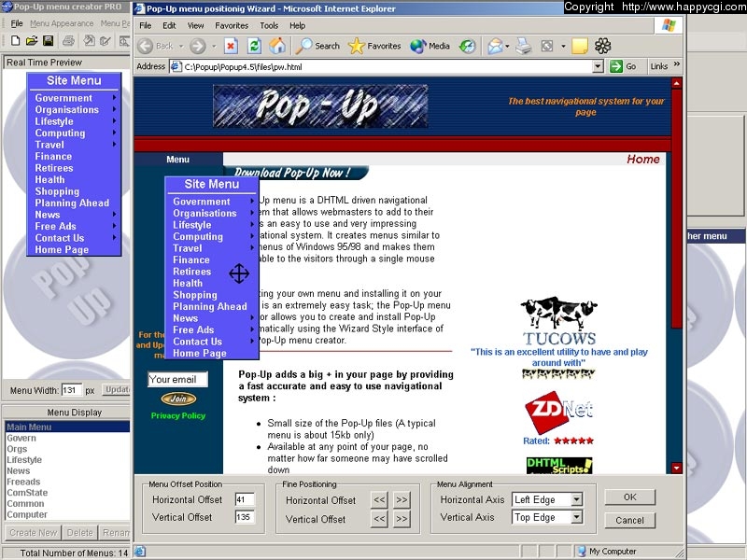Click the Your email input field
The image size is (747, 560).
click(x=177, y=379)
